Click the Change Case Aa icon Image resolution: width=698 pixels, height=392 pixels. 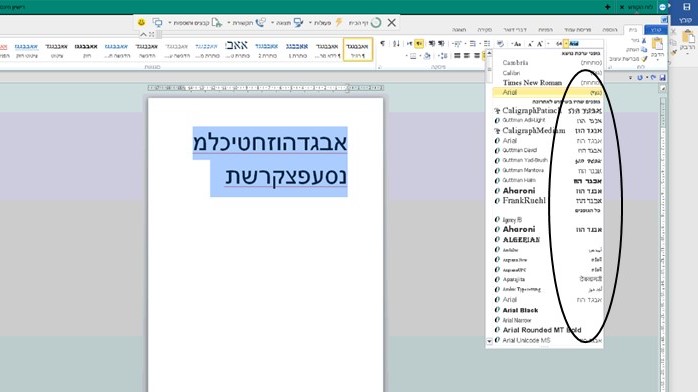(517, 44)
